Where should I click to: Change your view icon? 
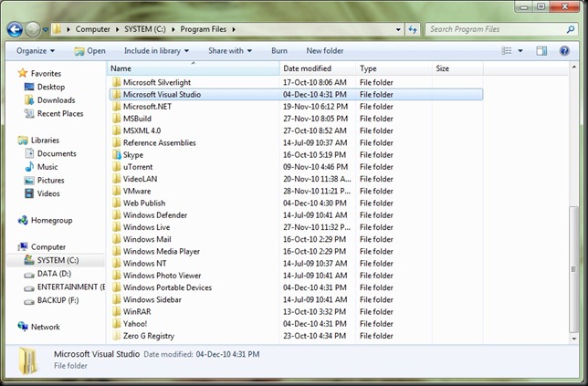(506, 50)
